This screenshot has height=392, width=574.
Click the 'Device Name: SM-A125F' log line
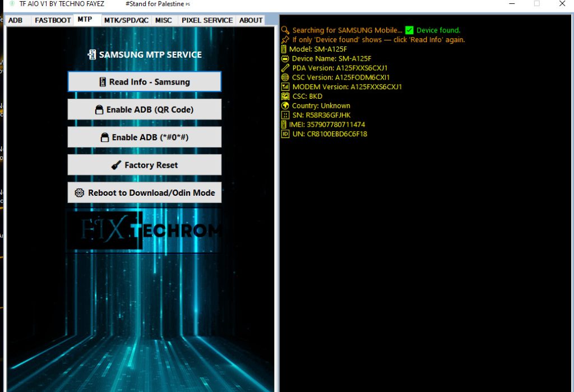(331, 59)
